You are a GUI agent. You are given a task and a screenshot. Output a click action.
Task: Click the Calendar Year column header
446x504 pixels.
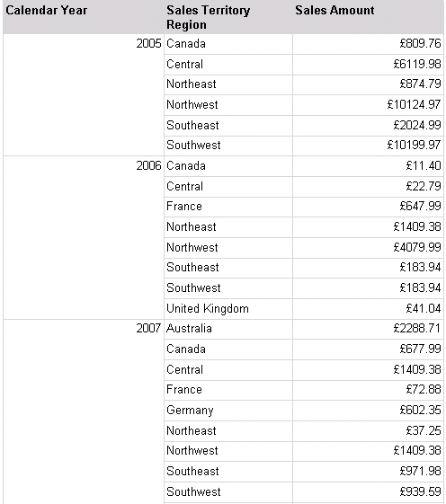(x=84, y=17)
